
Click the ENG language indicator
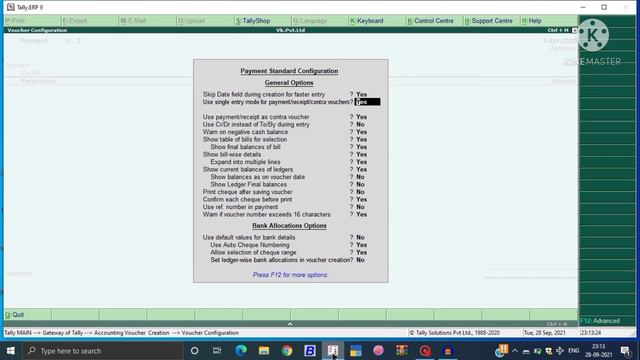[x=573, y=351]
